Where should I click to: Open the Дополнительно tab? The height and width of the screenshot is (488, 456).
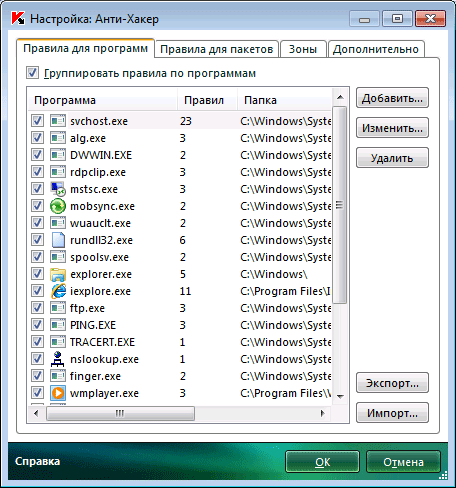point(376,49)
